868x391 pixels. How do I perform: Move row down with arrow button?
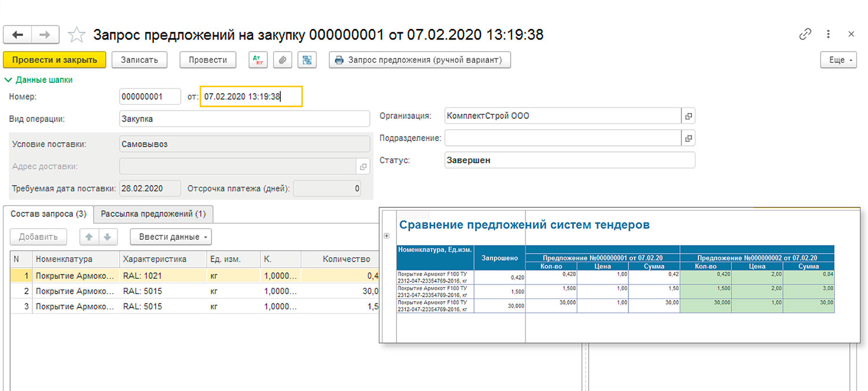(108, 237)
